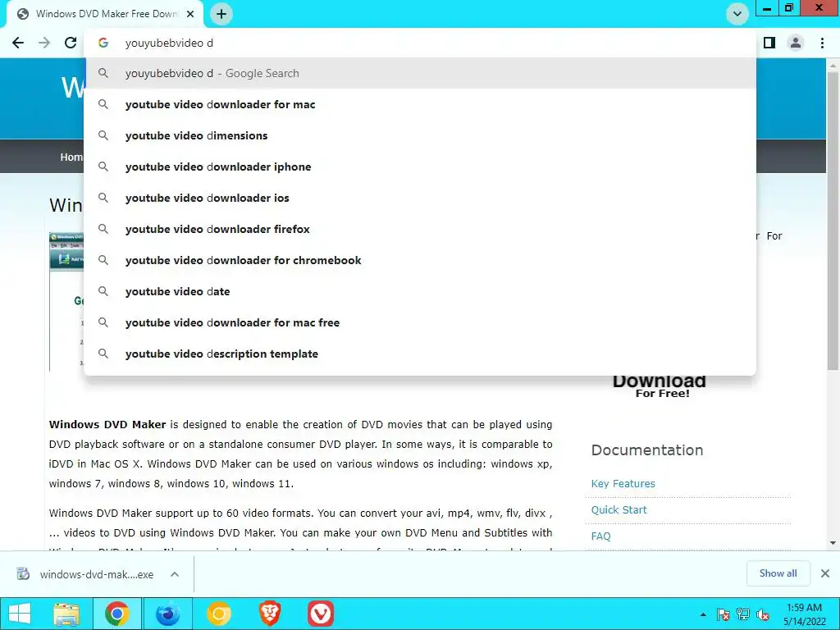
Task: Expand the download item options chevron
Action: point(174,574)
